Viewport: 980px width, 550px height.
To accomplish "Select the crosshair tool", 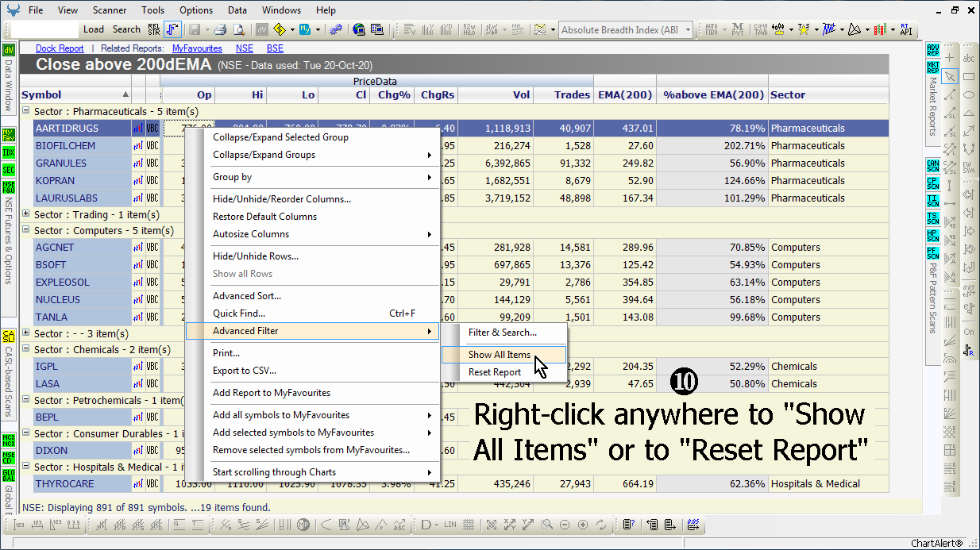I will [950, 58].
